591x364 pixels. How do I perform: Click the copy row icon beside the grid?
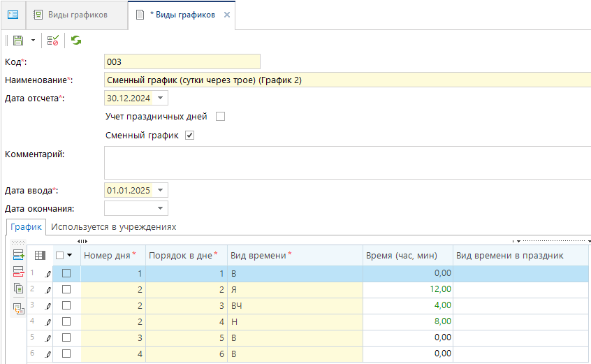coord(18,289)
